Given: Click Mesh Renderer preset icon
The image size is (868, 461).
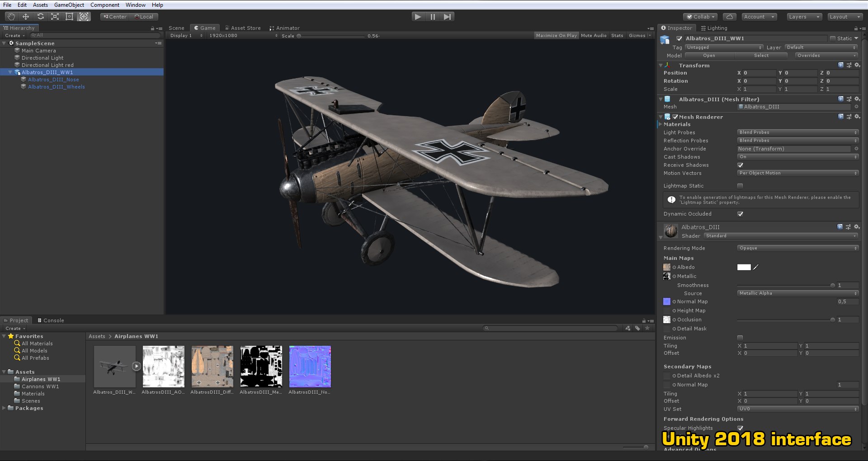Looking at the screenshot, I should point(849,117).
